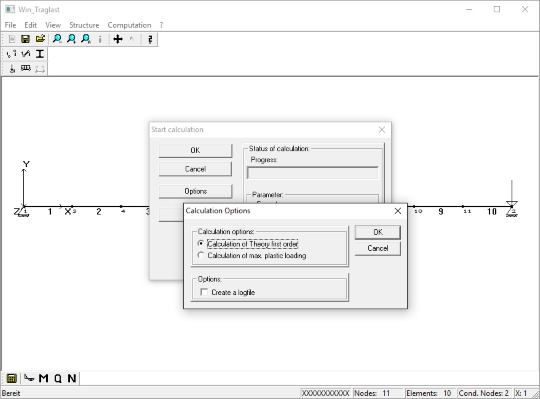Open the Structure menu
This screenshot has height=399, width=540.
click(84, 25)
